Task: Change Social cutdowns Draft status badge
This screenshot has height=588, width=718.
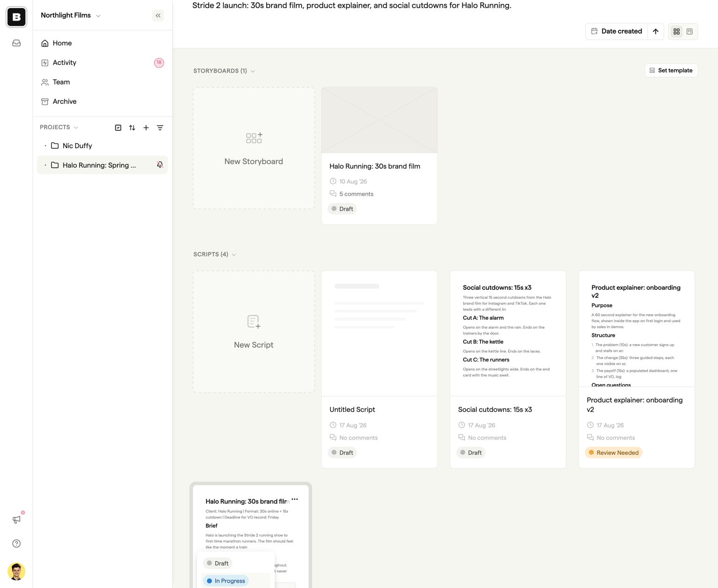Action: 471,452
